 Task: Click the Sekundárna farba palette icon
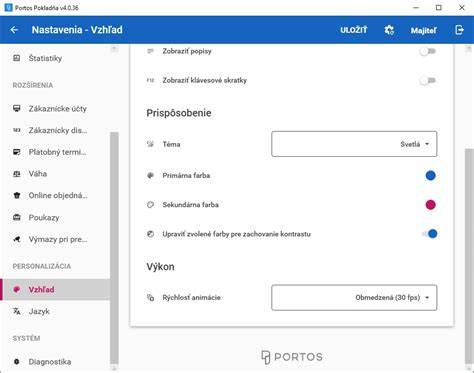point(151,205)
